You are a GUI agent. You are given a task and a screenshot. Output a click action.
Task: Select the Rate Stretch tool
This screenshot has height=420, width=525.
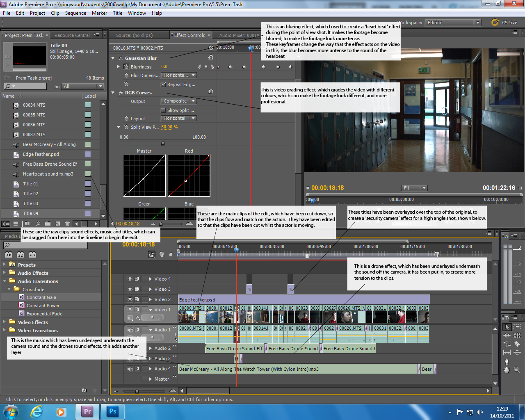click(x=507, y=344)
